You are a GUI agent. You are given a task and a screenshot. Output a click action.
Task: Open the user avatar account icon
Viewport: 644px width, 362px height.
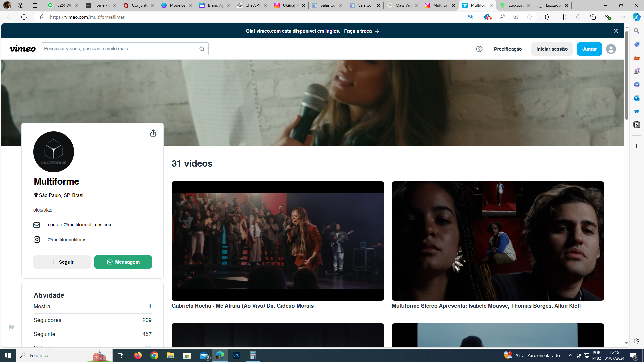611,49
